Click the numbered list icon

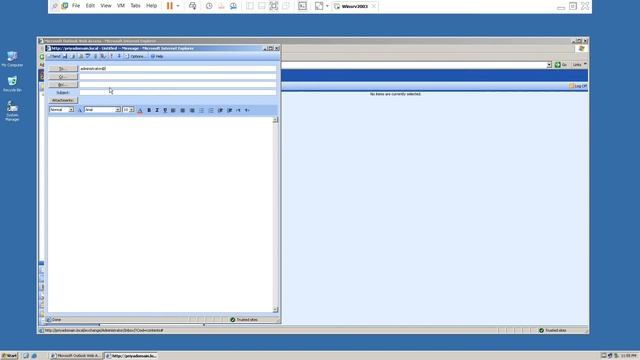[202, 110]
